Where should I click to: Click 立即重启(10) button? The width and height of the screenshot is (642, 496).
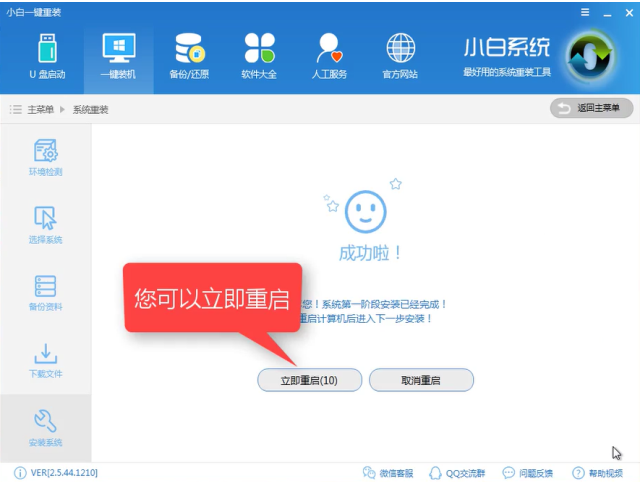click(310, 380)
